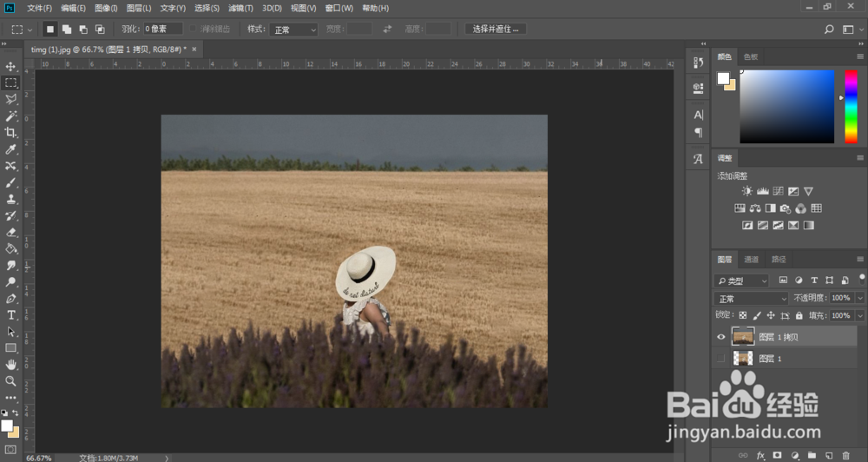868x462 pixels.
Task: Switch to the 路径 paths tab
Action: point(779,260)
